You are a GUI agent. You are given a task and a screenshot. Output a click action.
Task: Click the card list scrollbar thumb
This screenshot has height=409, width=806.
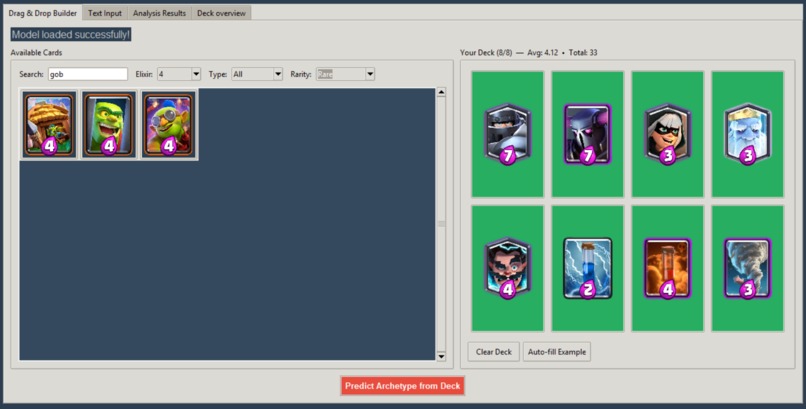(x=441, y=224)
